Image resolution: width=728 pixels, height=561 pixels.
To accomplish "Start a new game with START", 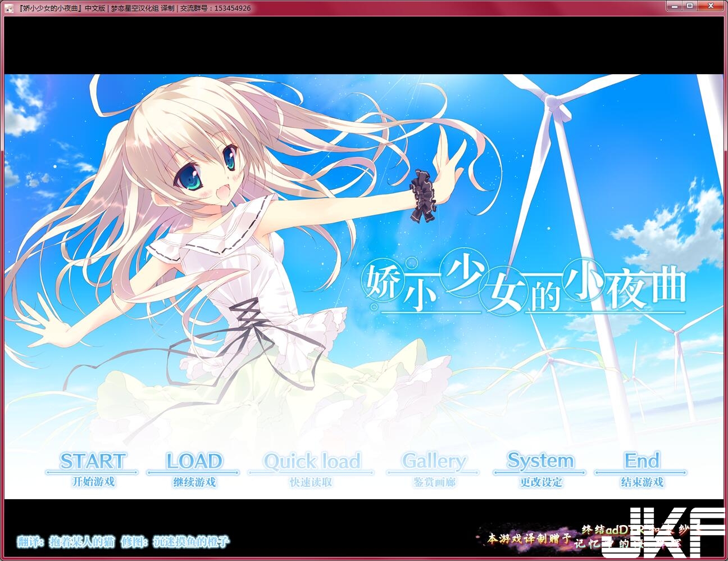I will tap(93, 469).
